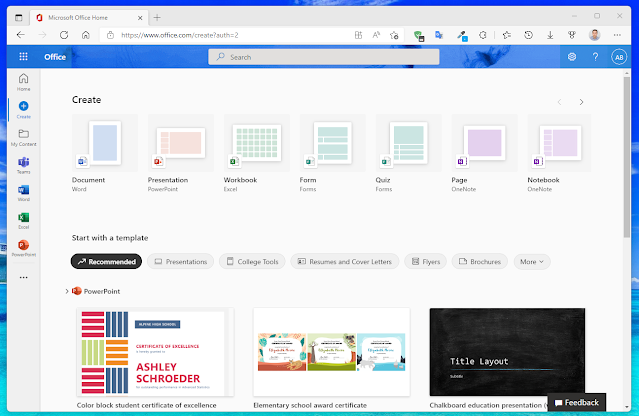Go to Home in the left sidebar
The width and height of the screenshot is (639, 416).
24,82
